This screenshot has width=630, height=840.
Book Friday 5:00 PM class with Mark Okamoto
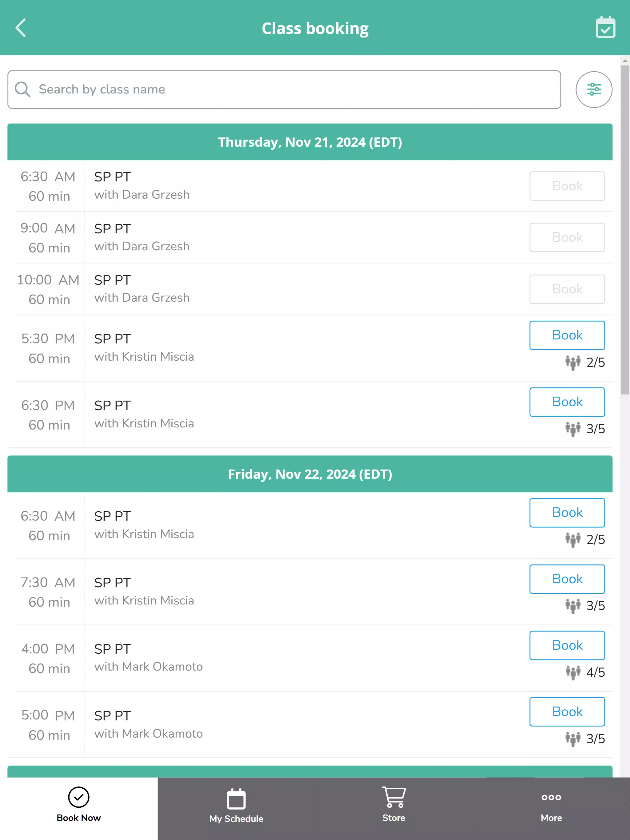[x=567, y=712]
